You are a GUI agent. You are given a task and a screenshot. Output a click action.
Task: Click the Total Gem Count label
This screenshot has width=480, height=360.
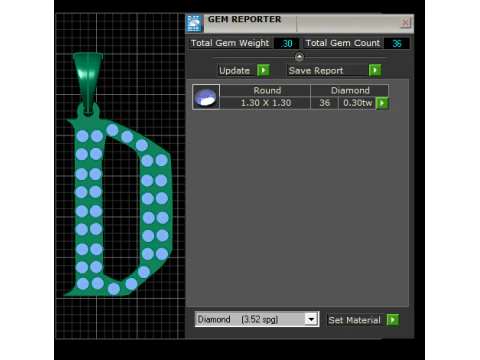pyautogui.click(x=343, y=43)
